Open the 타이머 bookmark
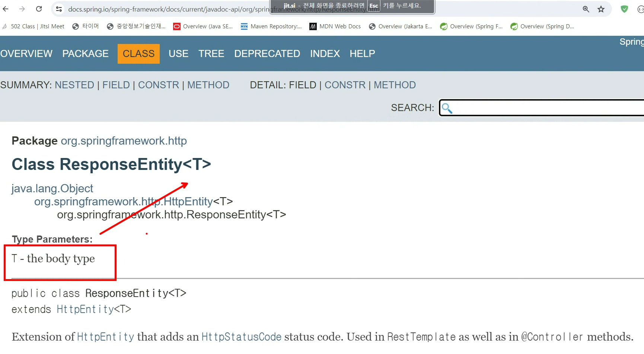The image size is (644, 354). 86,26
